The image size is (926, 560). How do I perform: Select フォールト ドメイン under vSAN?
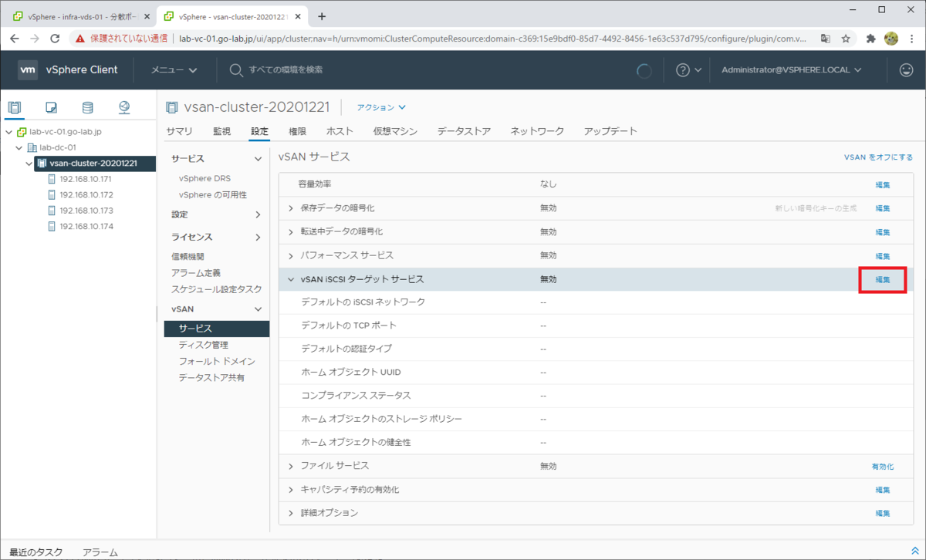point(217,361)
